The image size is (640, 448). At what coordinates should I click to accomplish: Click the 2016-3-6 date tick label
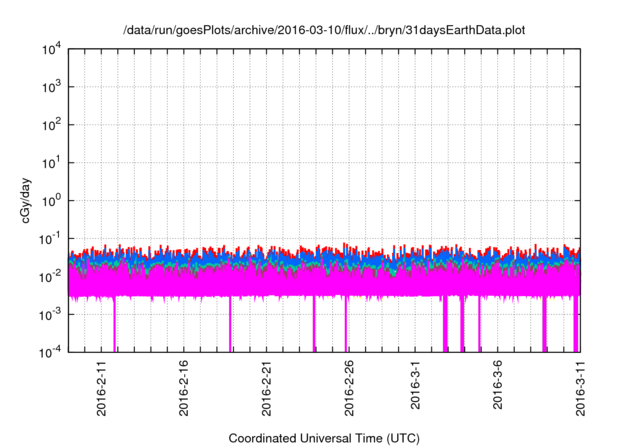tap(498, 385)
